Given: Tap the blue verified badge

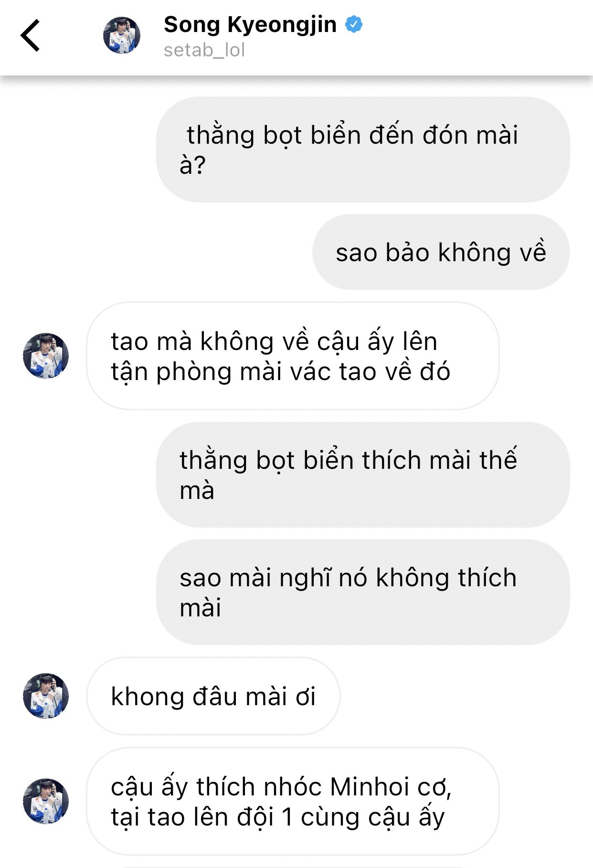Looking at the screenshot, I should (x=354, y=24).
